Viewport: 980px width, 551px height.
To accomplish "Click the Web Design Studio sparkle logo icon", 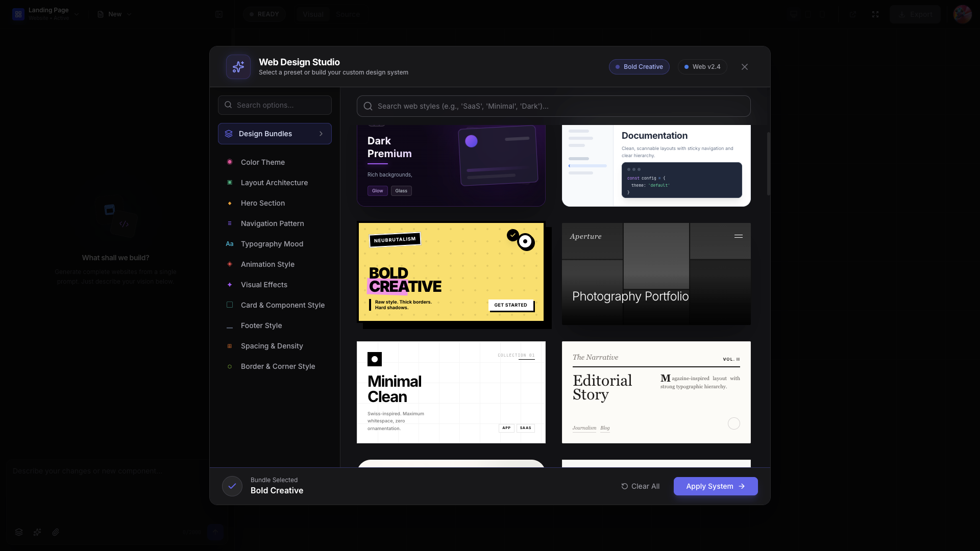I will (x=238, y=67).
